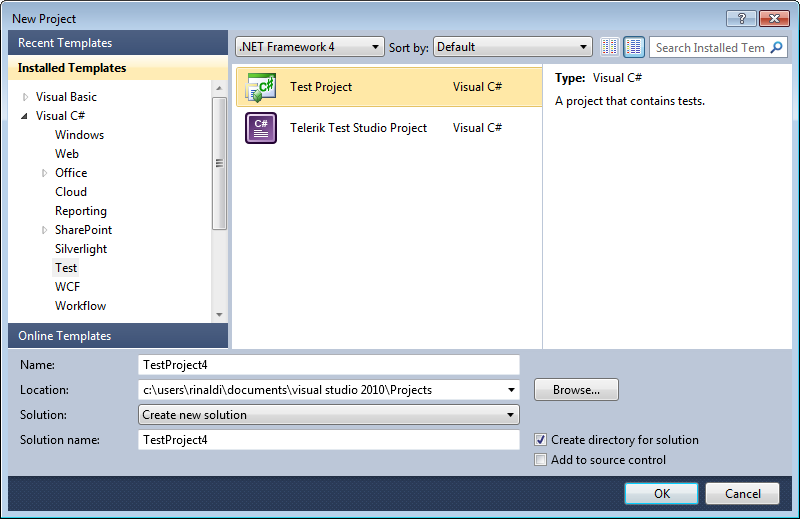Click the tree scrollbar down arrow

pos(219,315)
